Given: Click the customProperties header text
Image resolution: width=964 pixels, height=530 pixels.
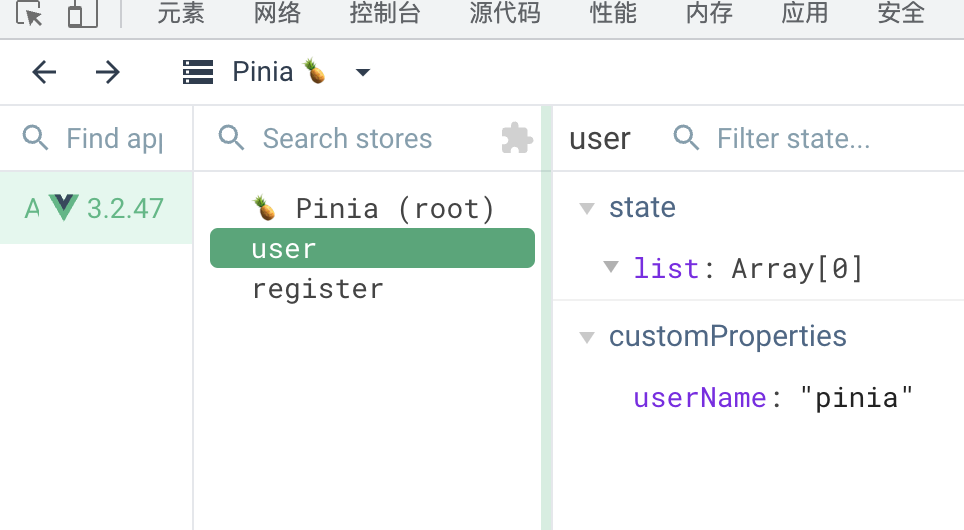Looking at the screenshot, I should tap(728, 336).
